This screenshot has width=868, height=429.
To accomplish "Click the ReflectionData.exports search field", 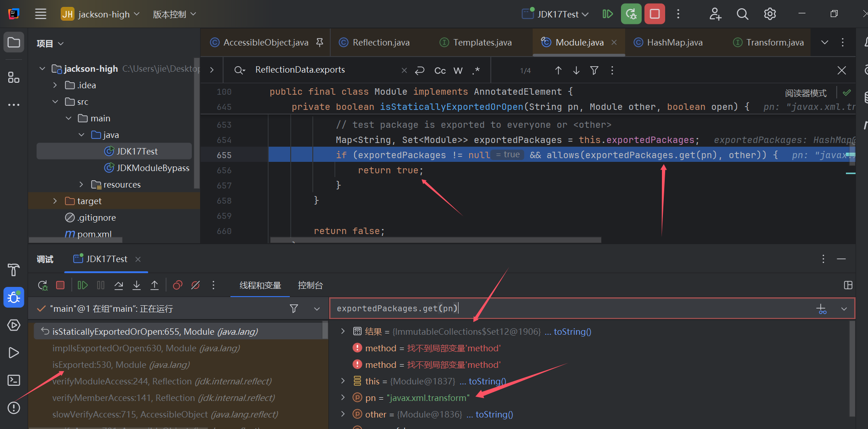I will point(327,70).
